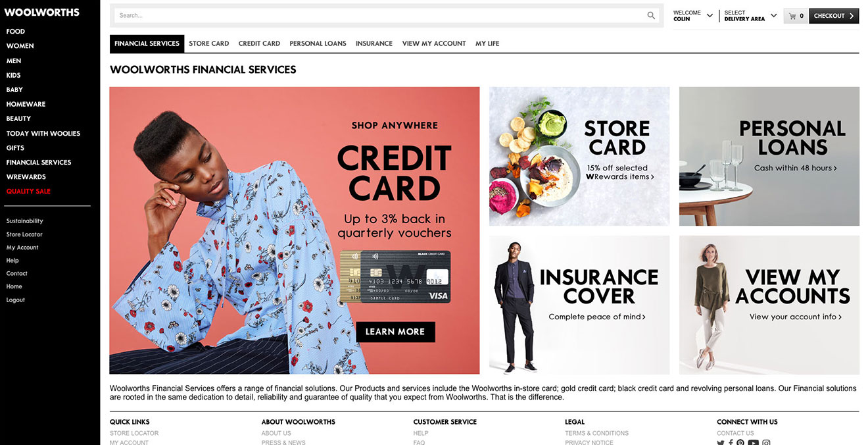This screenshot has width=868, height=445.
Task: Click the Woolworths logo in sidebar
Action: click(x=41, y=13)
